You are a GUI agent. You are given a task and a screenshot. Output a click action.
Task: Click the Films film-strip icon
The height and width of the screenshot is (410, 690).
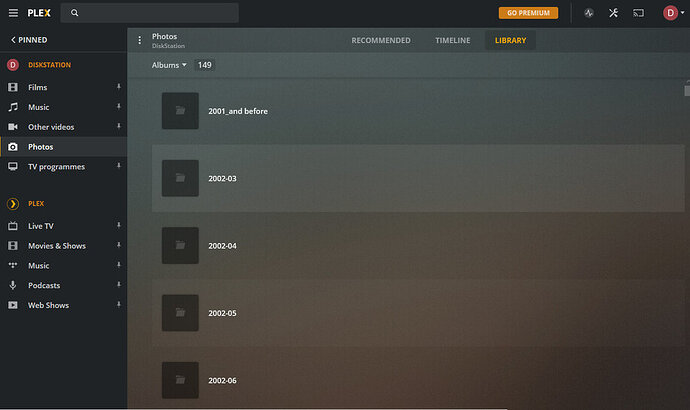(x=13, y=87)
